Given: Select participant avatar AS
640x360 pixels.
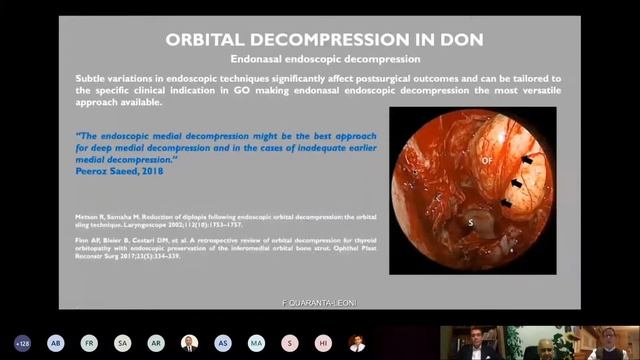Looking at the screenshot, I should [x=223, y=344].
